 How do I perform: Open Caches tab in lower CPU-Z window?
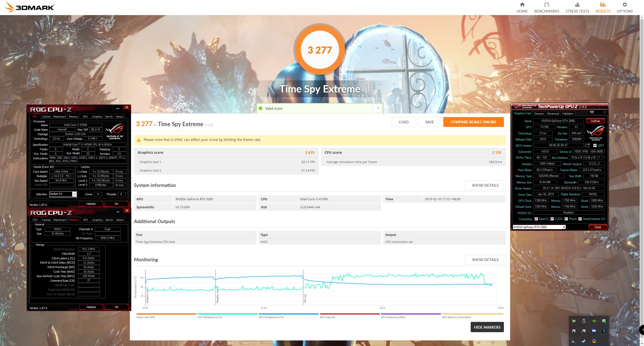click(x=46, y=220)
